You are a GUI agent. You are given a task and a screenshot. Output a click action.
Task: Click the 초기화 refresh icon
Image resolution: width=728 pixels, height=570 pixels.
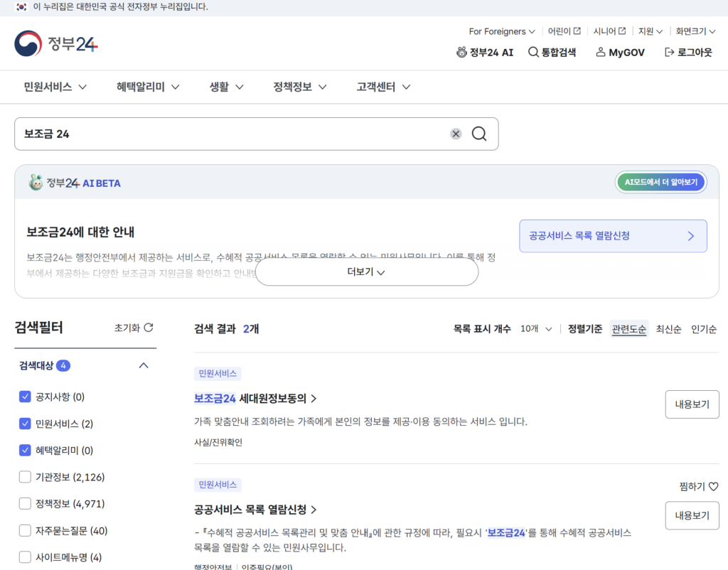(149, 328)
